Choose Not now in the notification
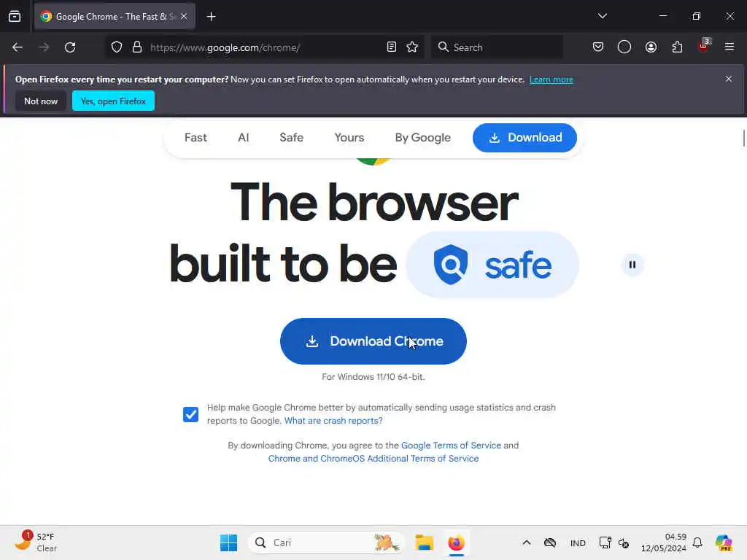Screen dimensions: 747x560 pos(41,101)
